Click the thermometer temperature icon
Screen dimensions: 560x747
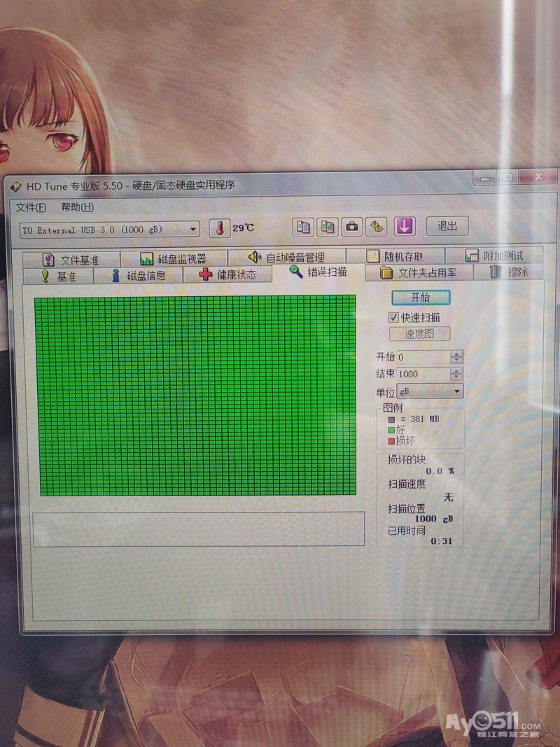coord(220,228)
